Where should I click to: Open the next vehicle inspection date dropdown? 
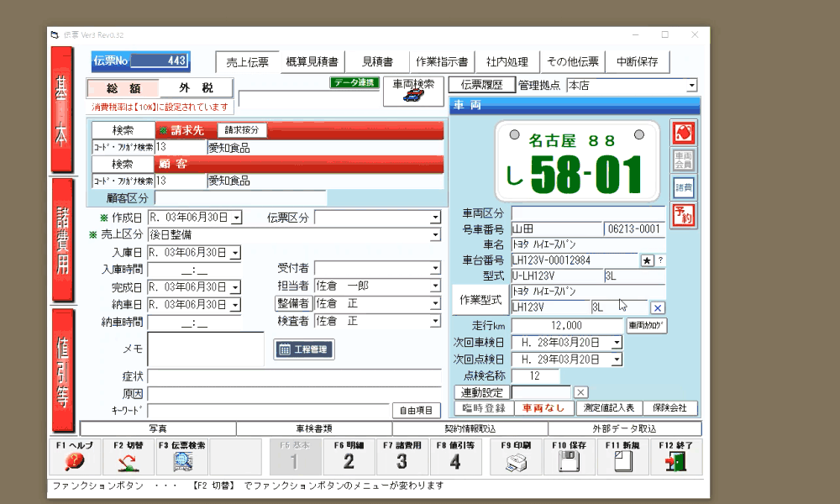(617, 342)
